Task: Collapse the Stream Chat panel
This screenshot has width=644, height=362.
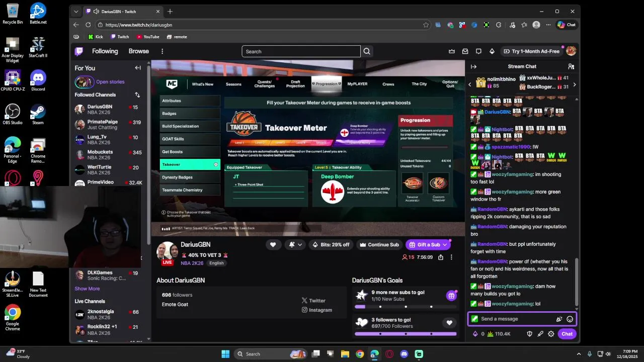Action: pyautogui.click(x=473, y=66)
